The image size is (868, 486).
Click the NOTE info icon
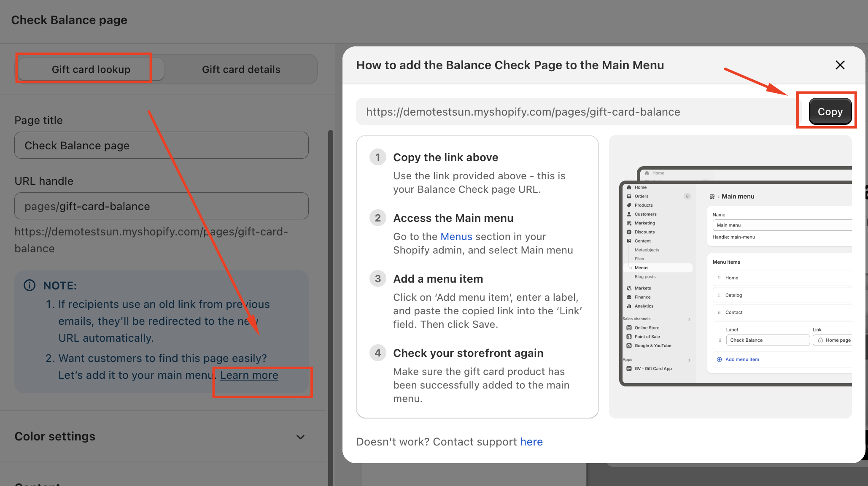tap(30, 286)
